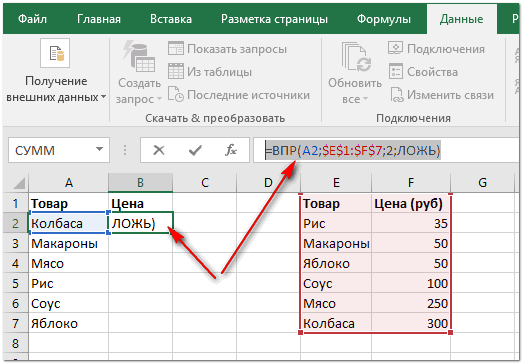
Task: Confirm formula with checkmark icon
Action: click(195, 150)
